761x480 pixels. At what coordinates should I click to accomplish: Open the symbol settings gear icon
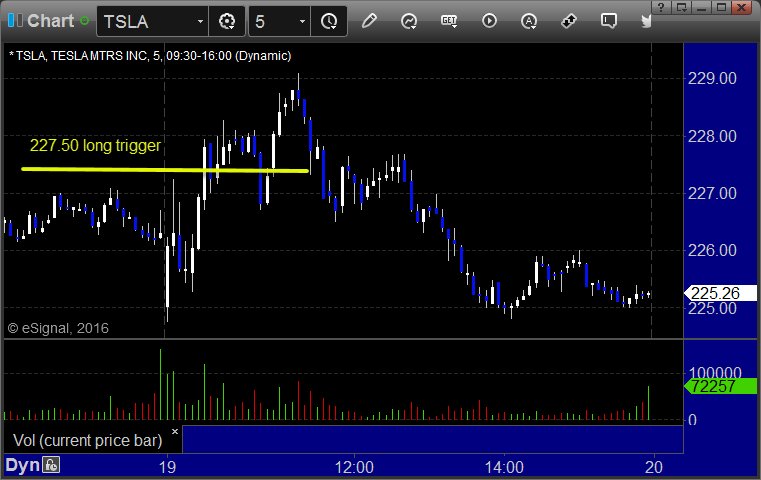coord(227,21)
